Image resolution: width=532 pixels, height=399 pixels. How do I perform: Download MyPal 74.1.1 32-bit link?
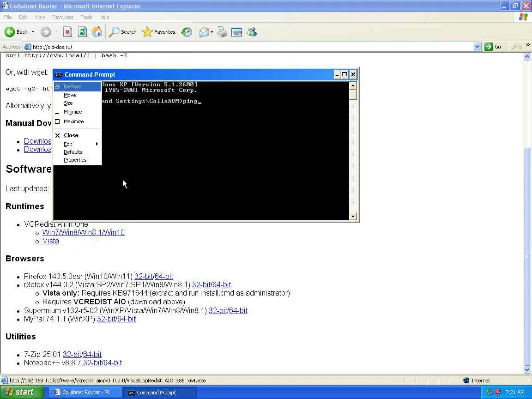pyautogui.click(x=106, y=319)
